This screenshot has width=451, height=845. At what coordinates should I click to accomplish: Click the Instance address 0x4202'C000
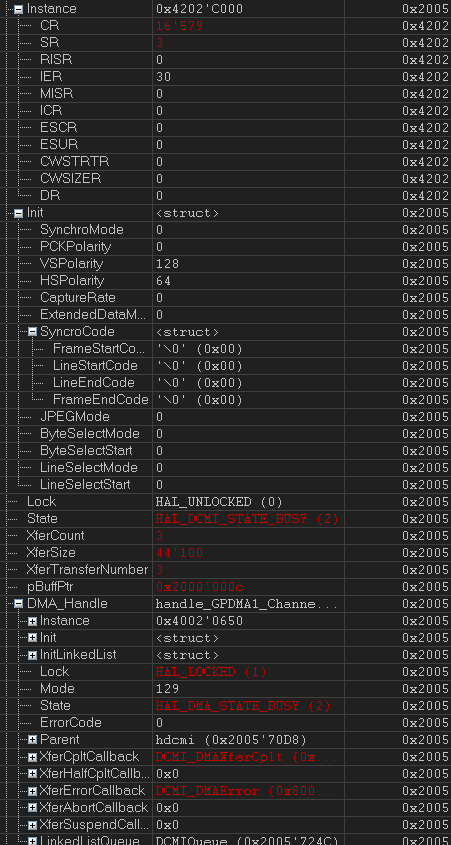tap(199, 9)
